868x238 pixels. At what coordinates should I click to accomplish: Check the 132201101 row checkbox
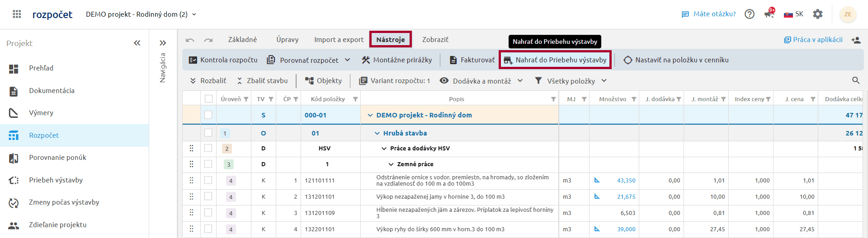click(208, 229)
